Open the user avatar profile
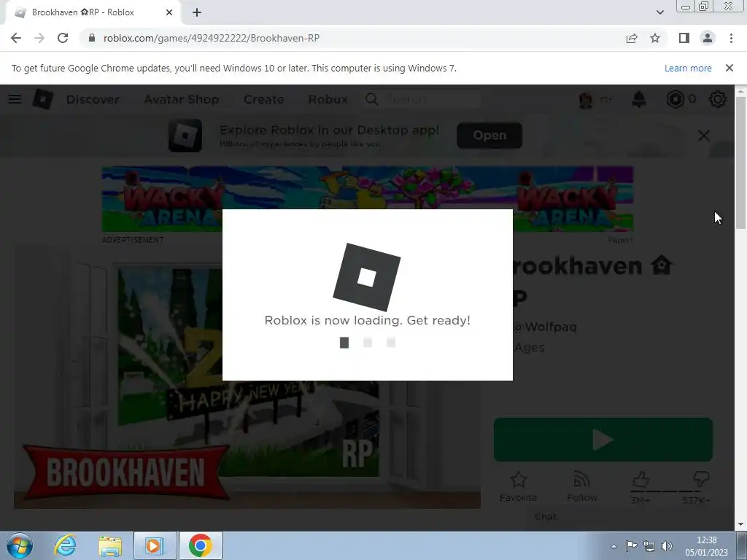This screenshot has height=560, width=747. (586, 99)
